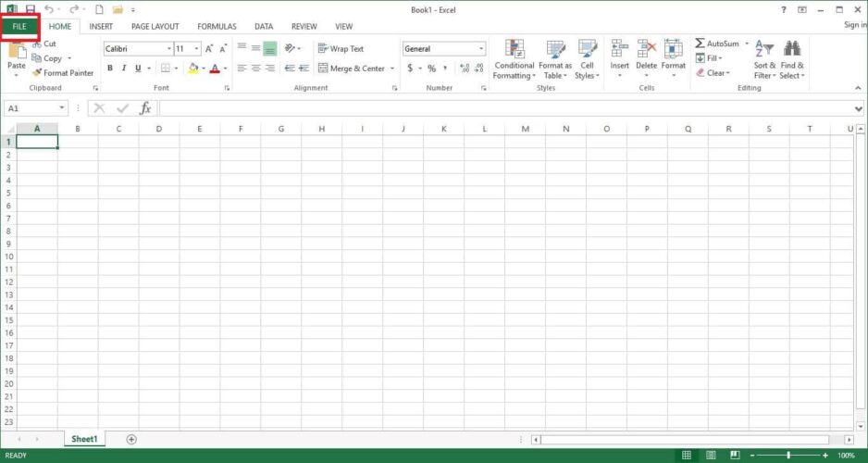This screenshot has height=463, width=868.
Task: Open the Name Box dropdown arrow
Action: (62, 108)
